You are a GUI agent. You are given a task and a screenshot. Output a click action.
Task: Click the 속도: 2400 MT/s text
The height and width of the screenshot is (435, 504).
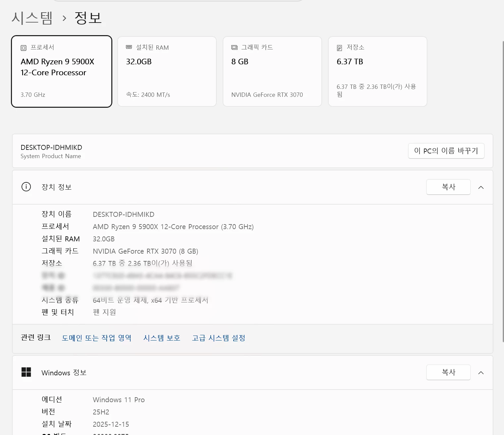pos(148,95)
